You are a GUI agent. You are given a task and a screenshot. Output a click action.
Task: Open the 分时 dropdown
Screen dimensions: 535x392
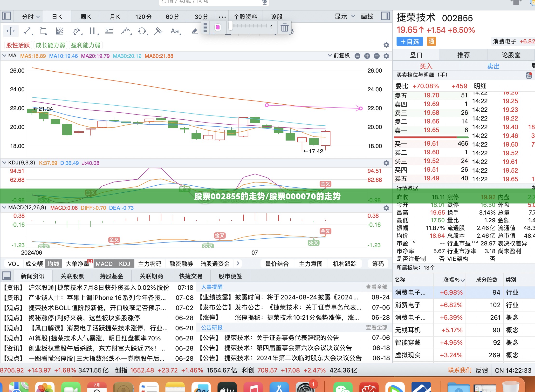click(30, 17)
